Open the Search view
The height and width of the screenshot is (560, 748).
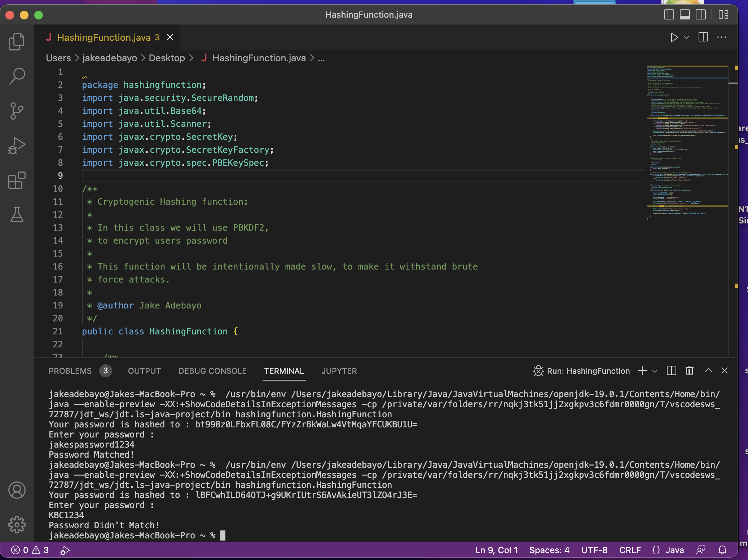17,76
